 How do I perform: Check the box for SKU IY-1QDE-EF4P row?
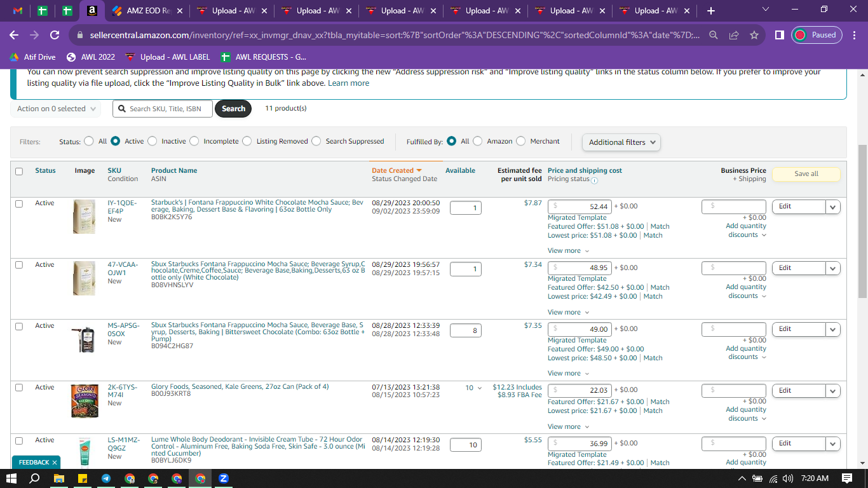(x=19, y=204)
